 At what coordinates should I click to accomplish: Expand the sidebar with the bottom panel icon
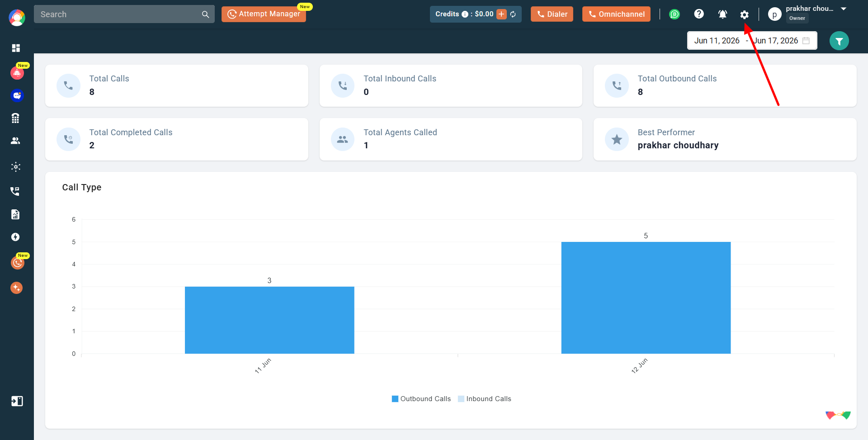[x=17, y=401]
